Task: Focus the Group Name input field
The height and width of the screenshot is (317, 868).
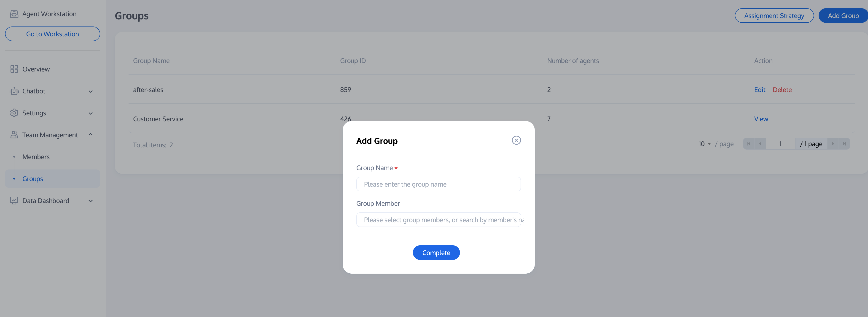Action: 438,184
